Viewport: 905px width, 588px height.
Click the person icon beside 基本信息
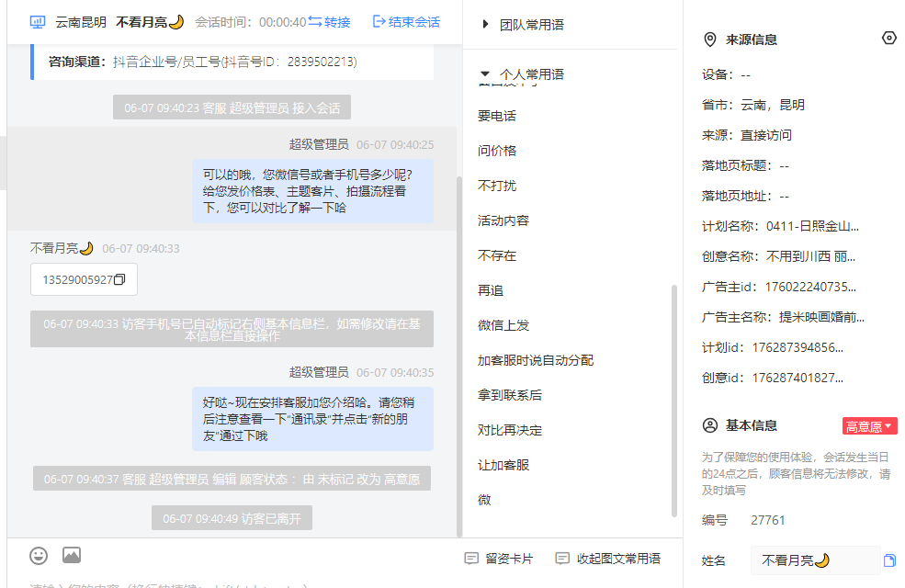point(710,426)
